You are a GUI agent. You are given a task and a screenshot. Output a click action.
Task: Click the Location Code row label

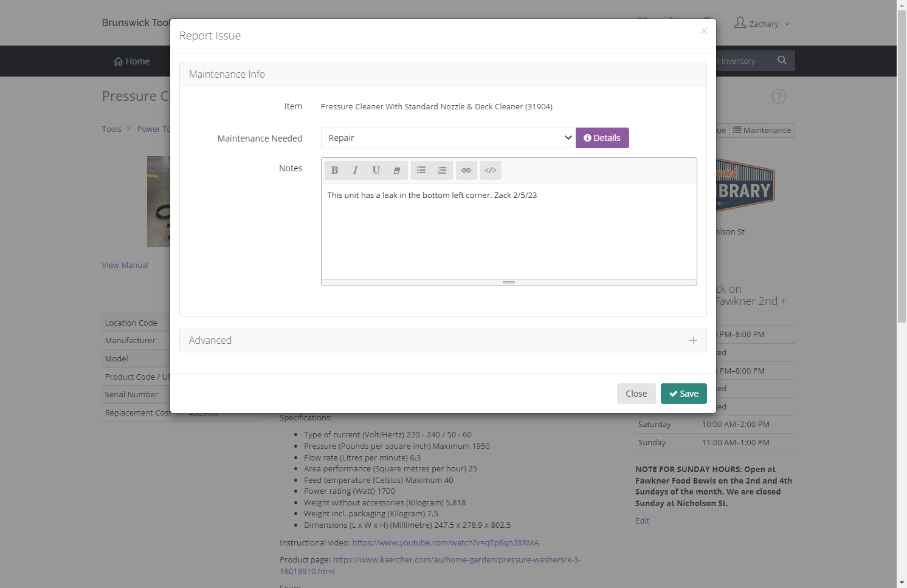131,323
